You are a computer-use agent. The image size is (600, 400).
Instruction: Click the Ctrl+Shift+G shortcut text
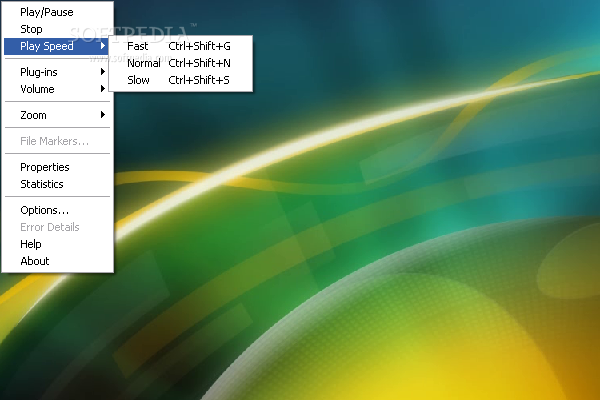pyautogui.click(x=199, y=46)
